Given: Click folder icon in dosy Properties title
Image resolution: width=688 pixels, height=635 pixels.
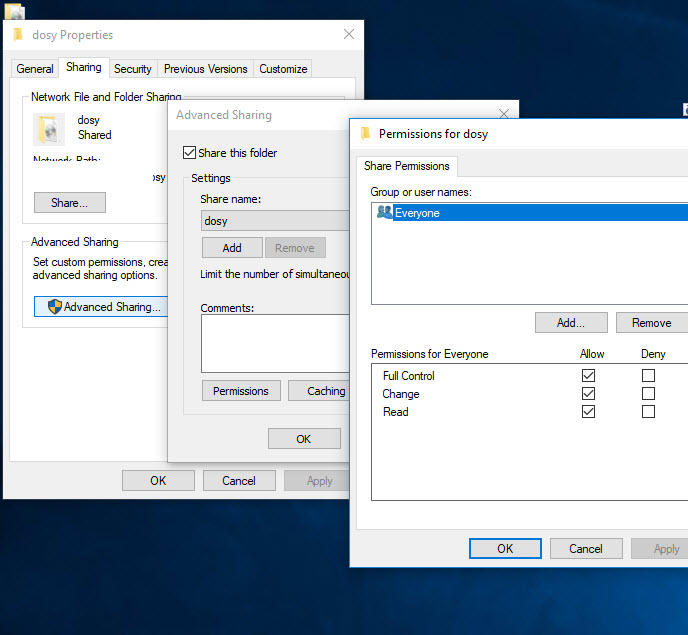Looking at the screenshot, I should pos(18,35).
